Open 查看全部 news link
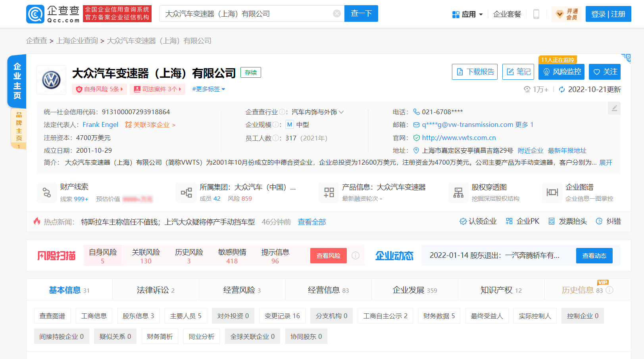 click(312, 222)
